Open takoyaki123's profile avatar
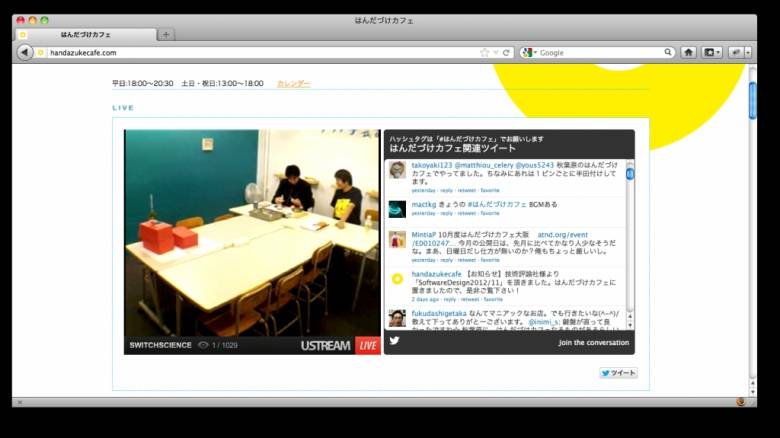 [x=397, y=170]
